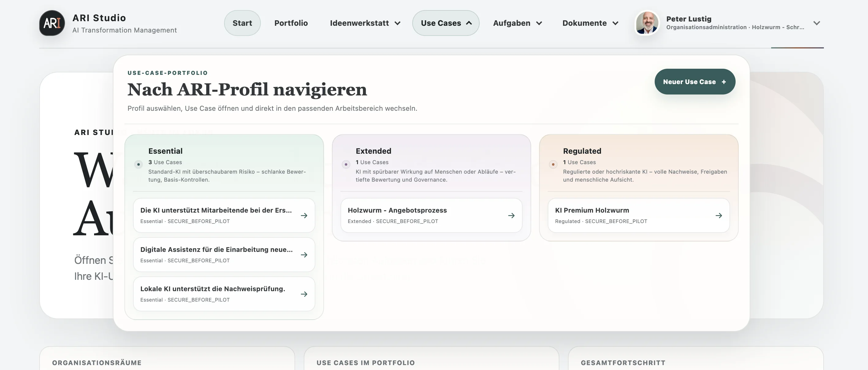Click the Essential profile heading
Screen dimensions: 868x370
pos(165,151)
